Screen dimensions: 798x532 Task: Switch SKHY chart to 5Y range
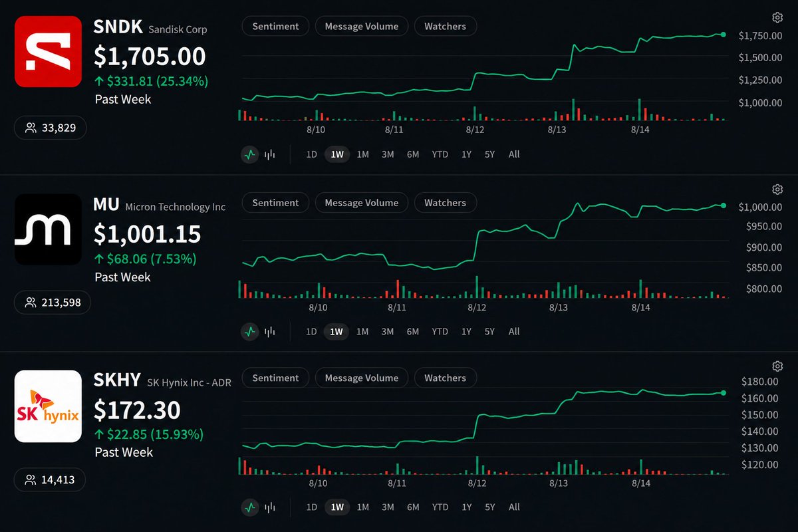click(x=489, y=507)
